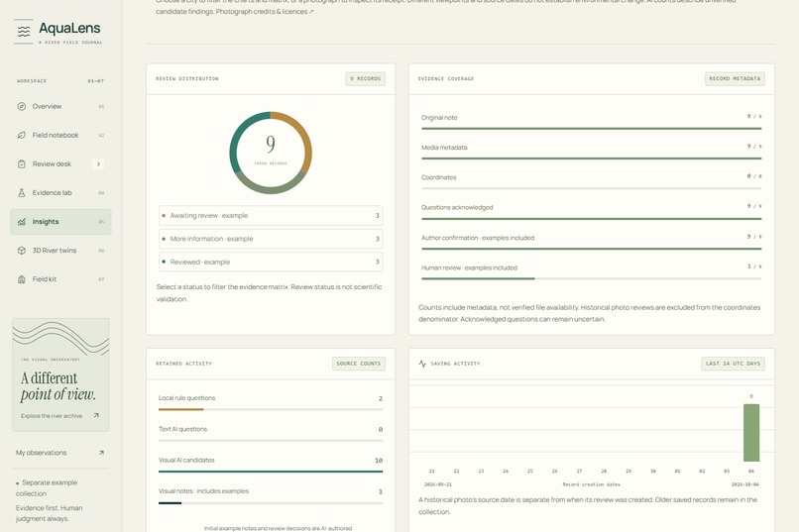The width and height of the screenshot is (799, 532).
Task: Click the '2026-10-04' end date label
Action: click(x=745, y=484)
